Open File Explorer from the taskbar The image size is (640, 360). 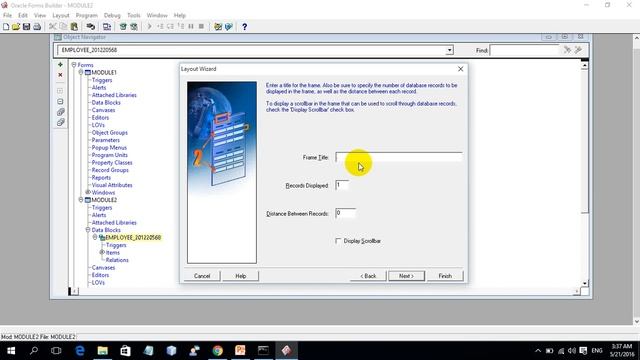pyautogui.click(x=102, y=350)
